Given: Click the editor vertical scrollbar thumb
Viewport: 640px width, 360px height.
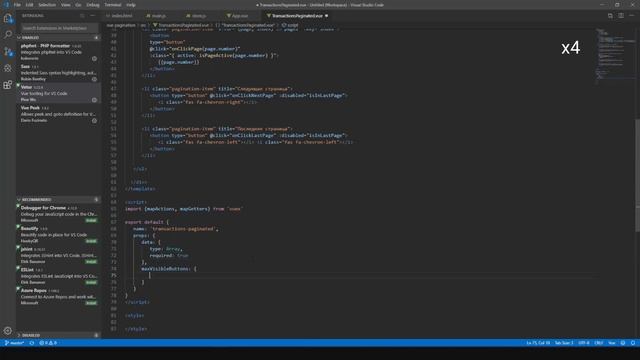Looking at the screenshot, I should click(637, 176).
